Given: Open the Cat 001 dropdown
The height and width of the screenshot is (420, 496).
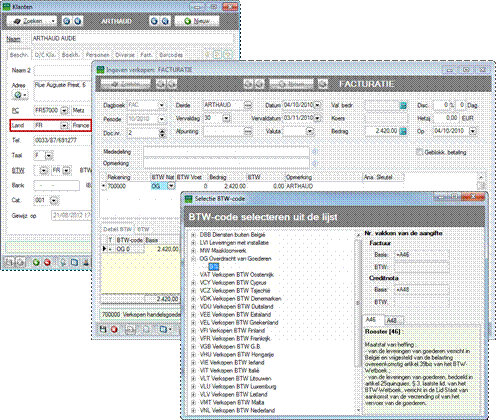Looking at the screenshot, I should (54, 200).
